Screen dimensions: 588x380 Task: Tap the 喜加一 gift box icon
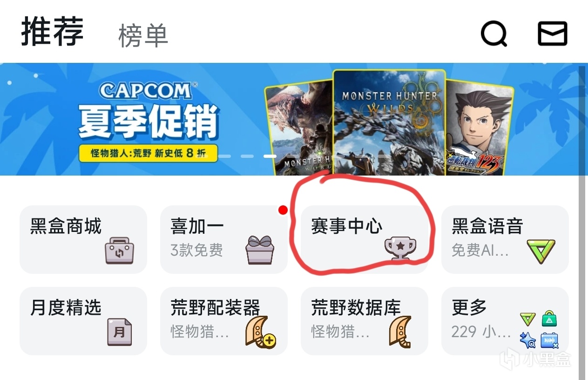pyautogui.click(x=260, y=250)
